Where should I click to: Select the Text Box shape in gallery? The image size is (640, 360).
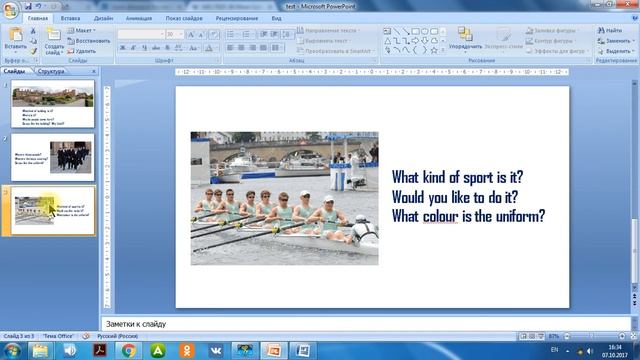point(387,31)
